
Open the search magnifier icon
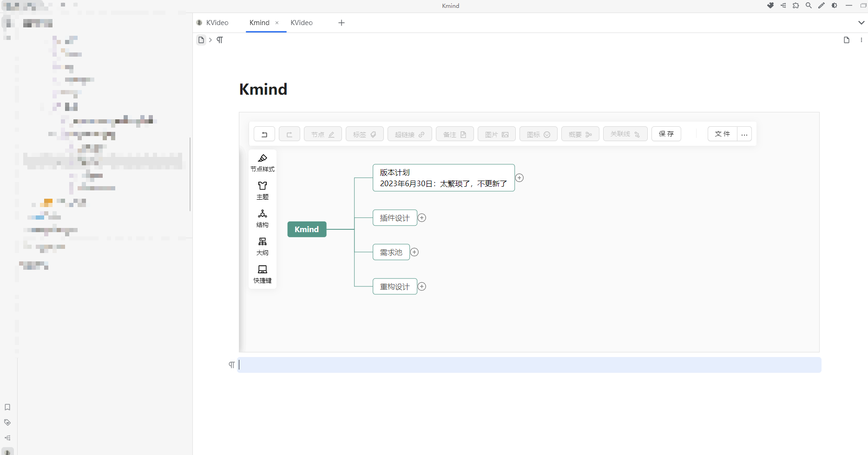[x=809, y=6]
